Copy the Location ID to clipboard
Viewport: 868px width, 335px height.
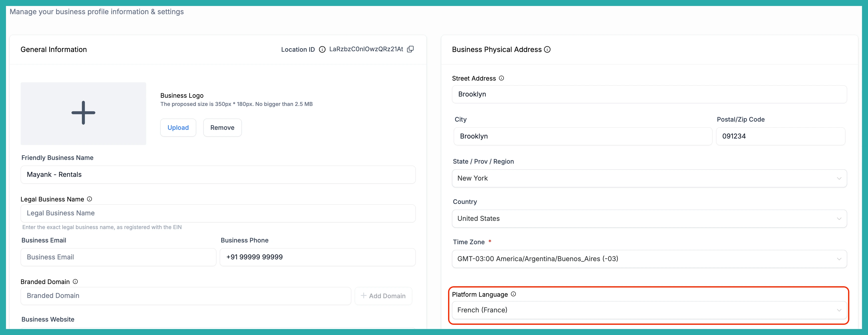point(410,49)
